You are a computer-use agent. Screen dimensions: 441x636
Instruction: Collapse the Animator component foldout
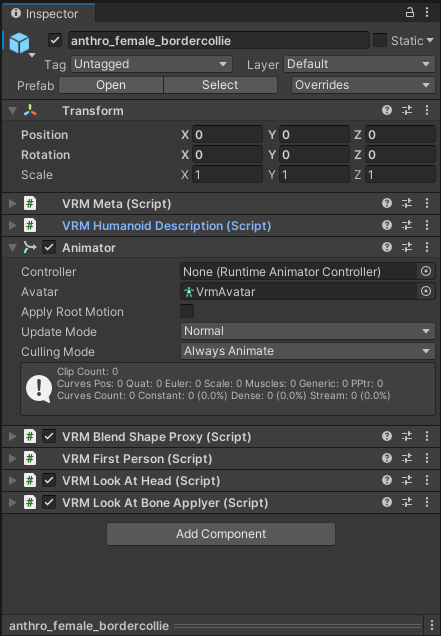[x=13, y=247]
